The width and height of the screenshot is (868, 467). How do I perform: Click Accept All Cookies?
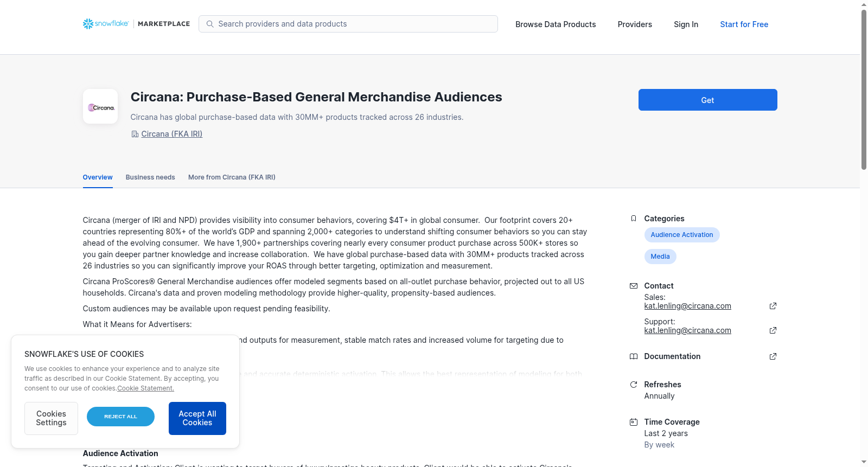pyautogui.click(x=197, y=418)
